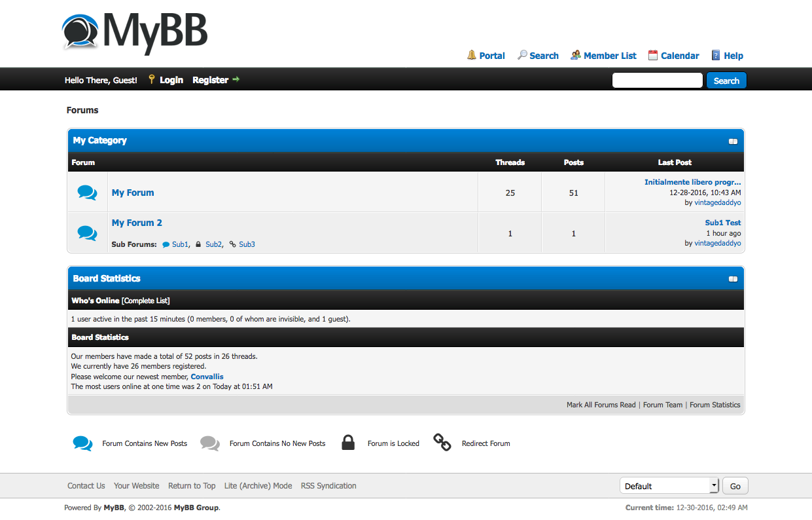Image resolution: width=812 pixels, height=520 pixels.
Task: Click the My Forum 2 speech bubble icon
Action: [x=87, y=232]
